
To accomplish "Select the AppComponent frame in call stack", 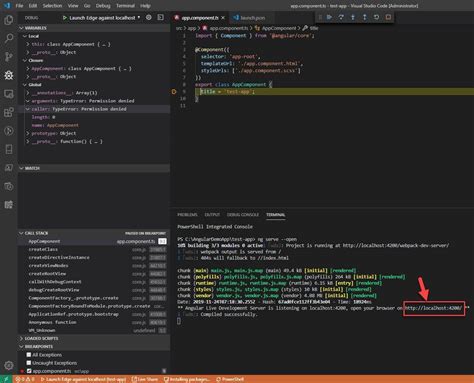I will pyautogui.click(x=94, y=241).
